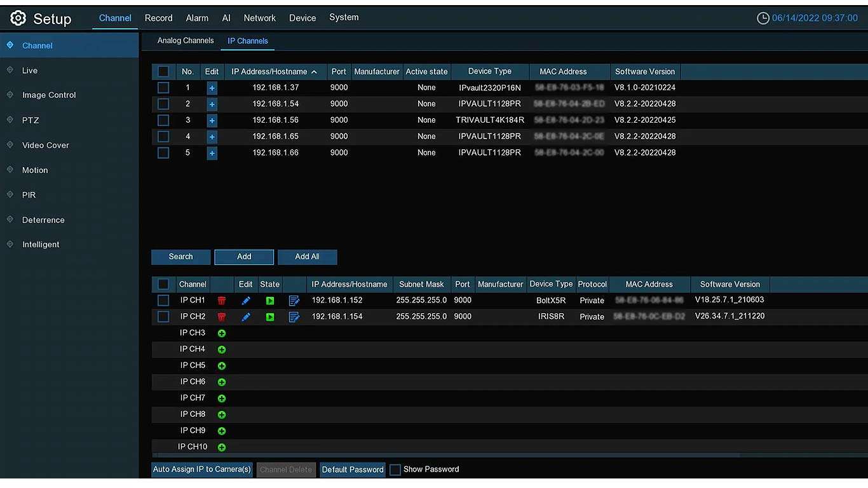Click the pencil edit icon for IP CH2

point(246,316)
